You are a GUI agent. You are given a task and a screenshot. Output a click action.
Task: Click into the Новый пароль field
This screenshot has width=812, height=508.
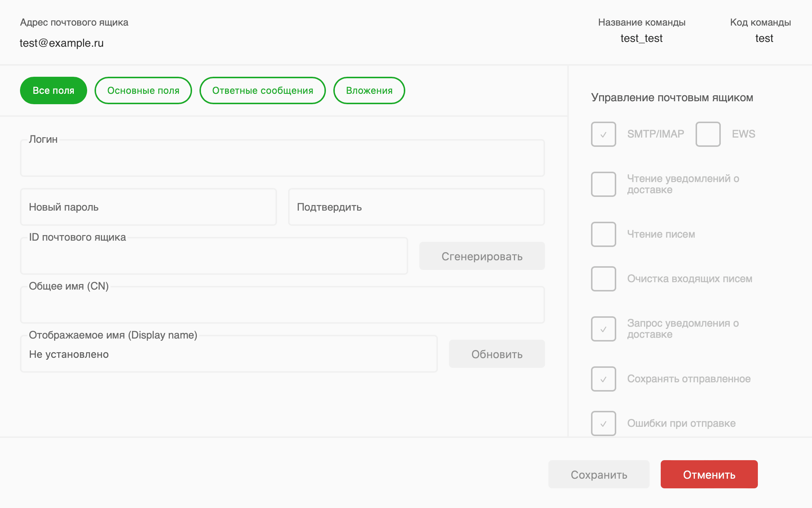point(148,207)
